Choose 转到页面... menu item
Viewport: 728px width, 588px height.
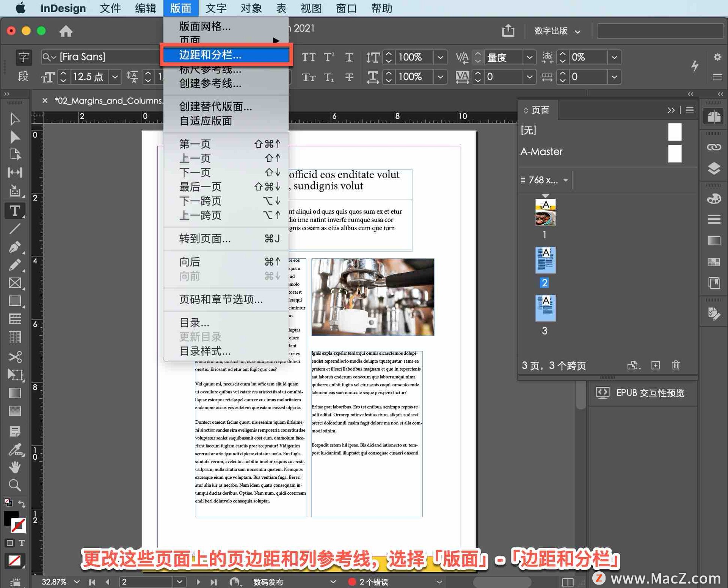pos(226,239)
